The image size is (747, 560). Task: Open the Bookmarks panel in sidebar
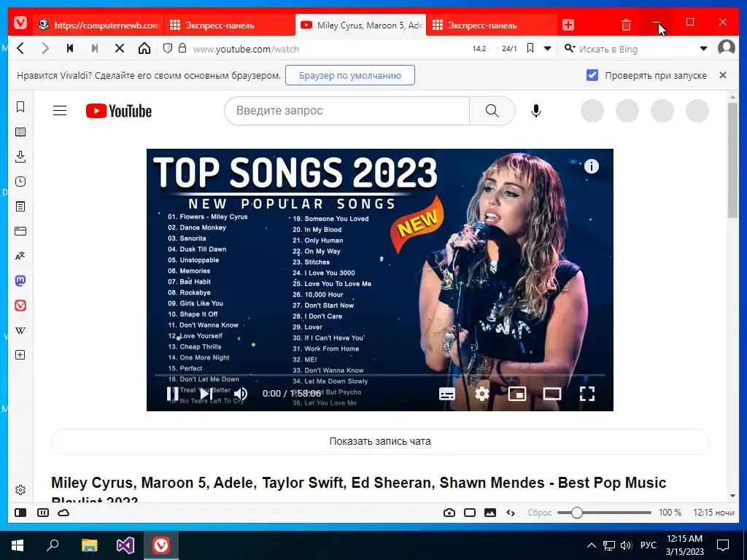(20, 106)
